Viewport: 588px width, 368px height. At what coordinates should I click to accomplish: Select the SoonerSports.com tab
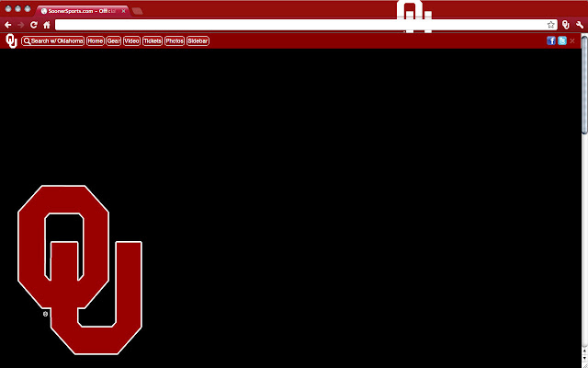click(83, 11)
